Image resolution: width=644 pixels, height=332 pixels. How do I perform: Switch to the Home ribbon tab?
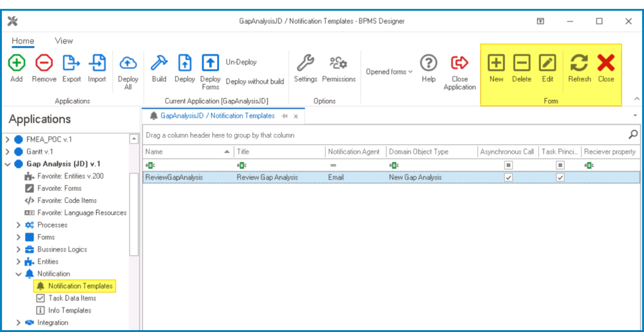(23, 41)
